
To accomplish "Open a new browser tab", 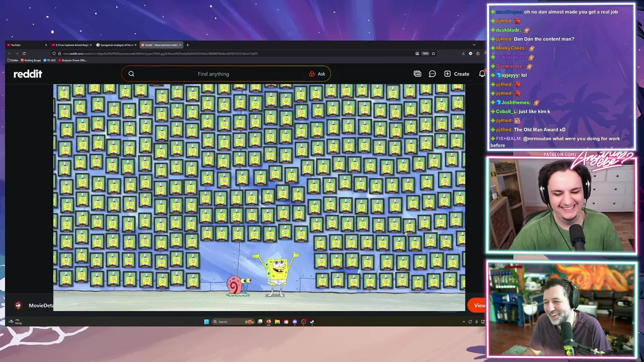I will point(187,45).
